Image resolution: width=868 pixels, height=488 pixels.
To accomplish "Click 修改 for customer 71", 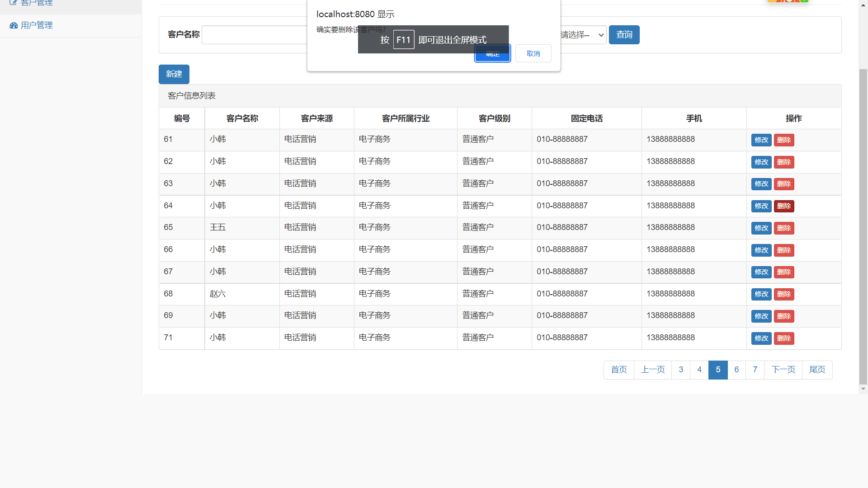I will 761,338.
